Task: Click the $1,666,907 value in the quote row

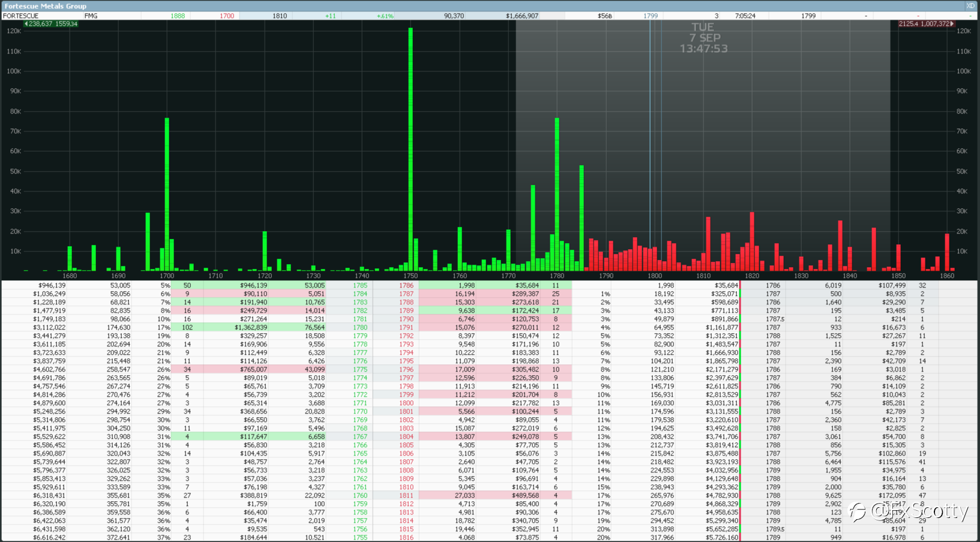Action: (522, 16)
